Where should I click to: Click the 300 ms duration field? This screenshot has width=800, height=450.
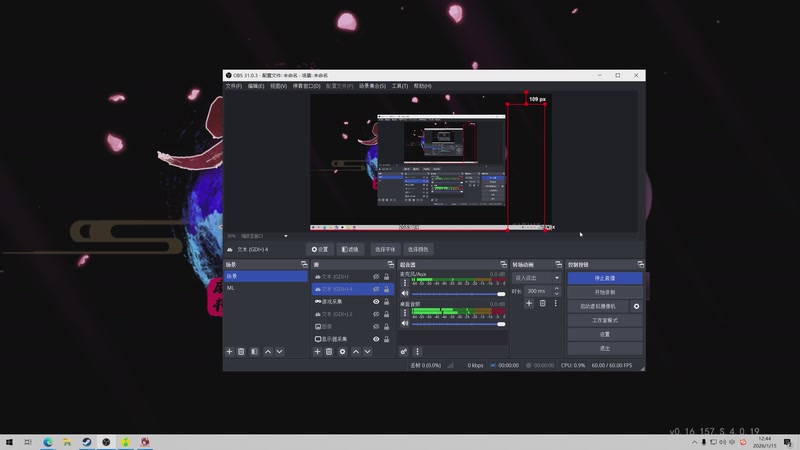point(538,291)
